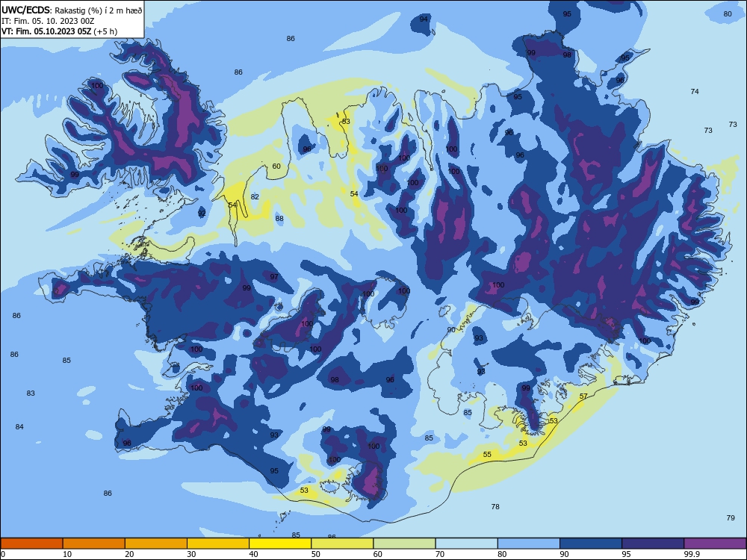Click the 'VT: Fim. 05.10.2023 05Z (+5 h)' line
Image resolution: width=747 pixels, height=560 pixels.
click(59, 31)
